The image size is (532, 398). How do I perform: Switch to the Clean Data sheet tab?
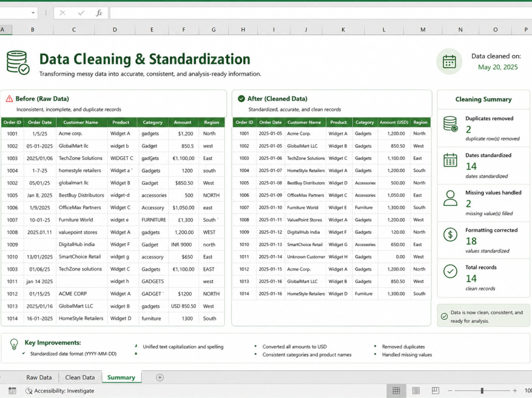(x=80, y=377)
